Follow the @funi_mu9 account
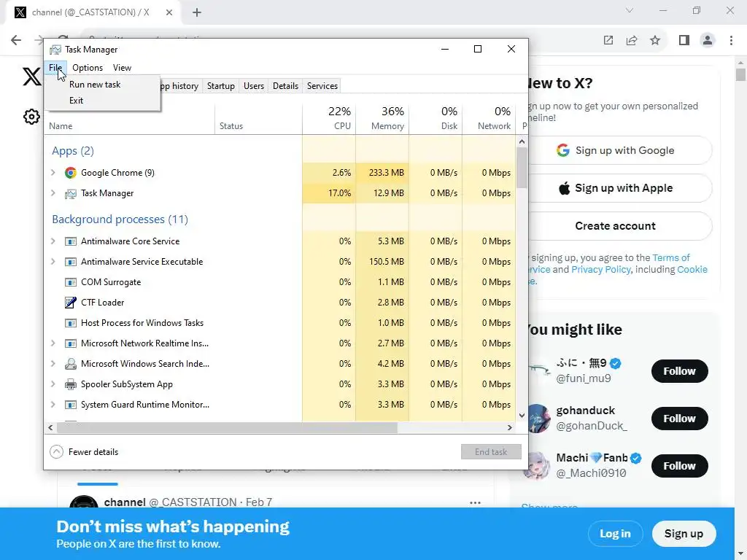This screenshot has height=560, width=747. [679, 371]
